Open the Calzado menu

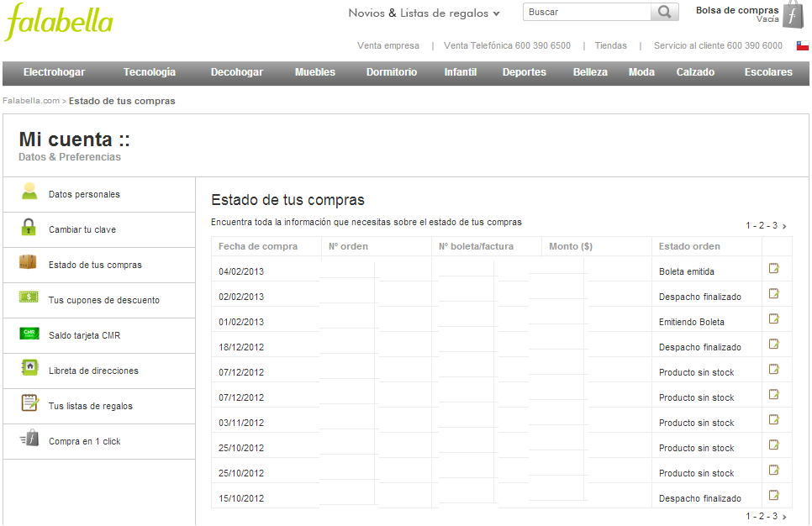695,72
